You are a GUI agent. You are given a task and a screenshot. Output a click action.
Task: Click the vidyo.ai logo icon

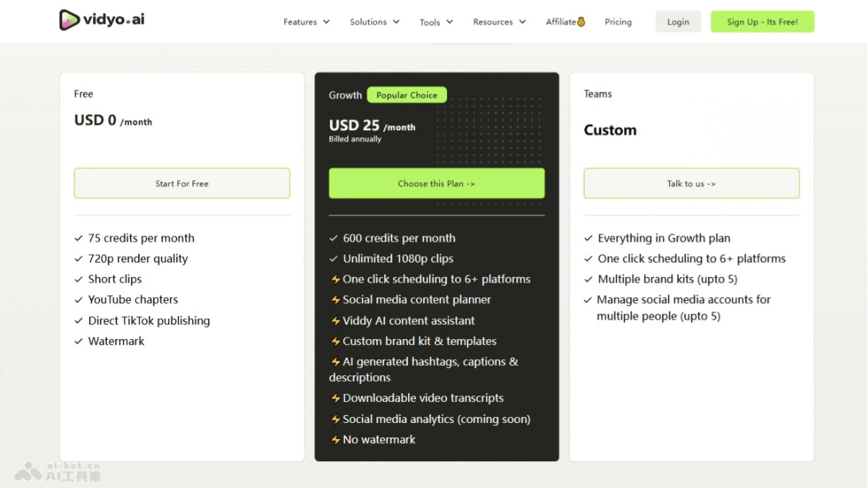69,20
